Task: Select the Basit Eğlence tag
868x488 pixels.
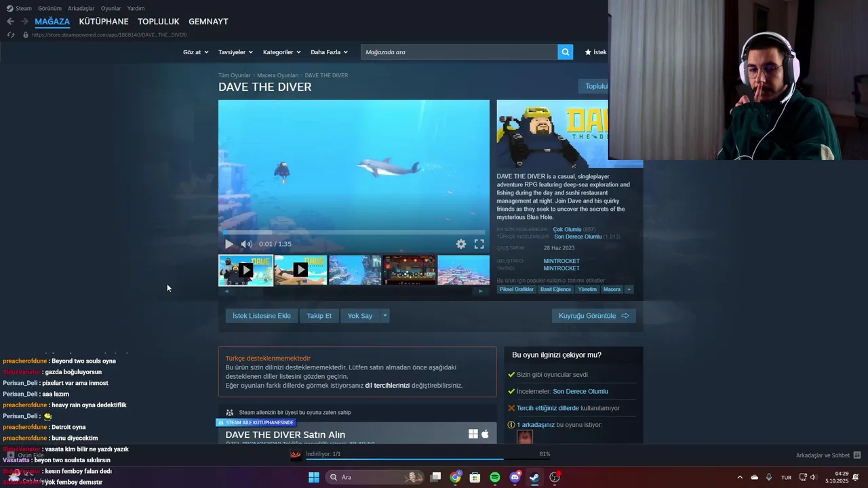Action: [x=555, y=289]
